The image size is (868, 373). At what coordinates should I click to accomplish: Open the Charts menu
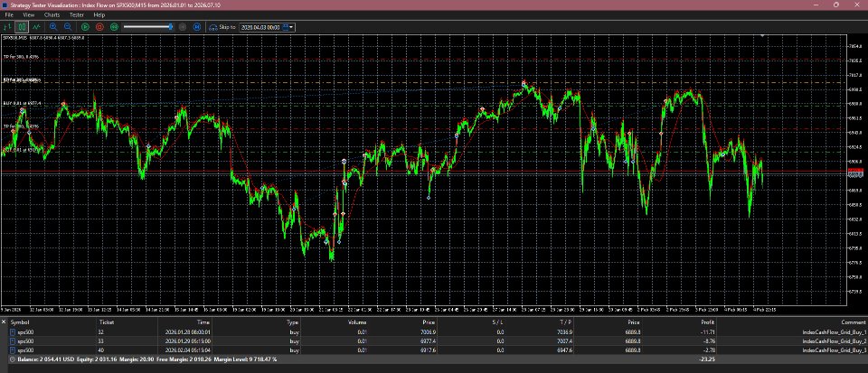[x=52, y=15]
